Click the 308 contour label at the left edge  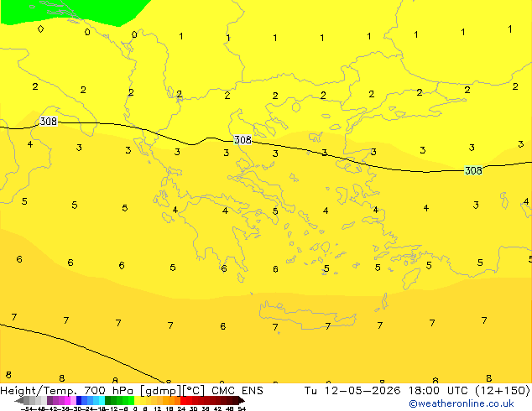(48, 121)
